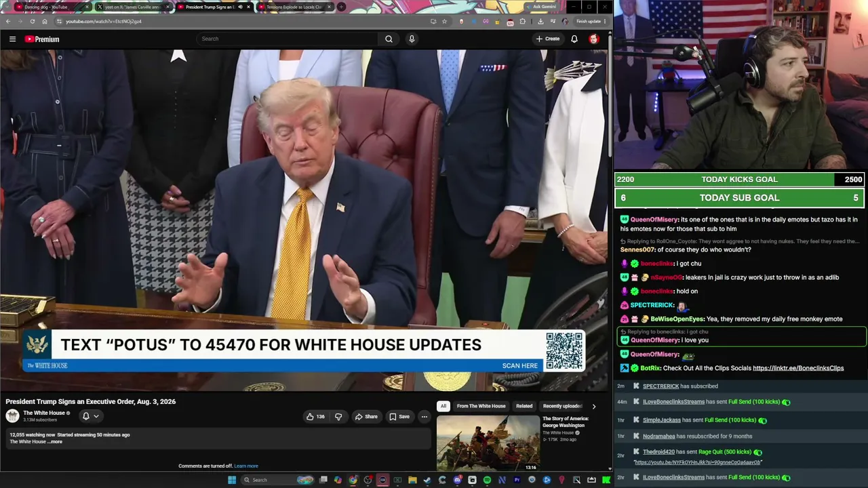Open the Windows Start menu
This screenshot has width=868, height=488.
coord(232,480)
